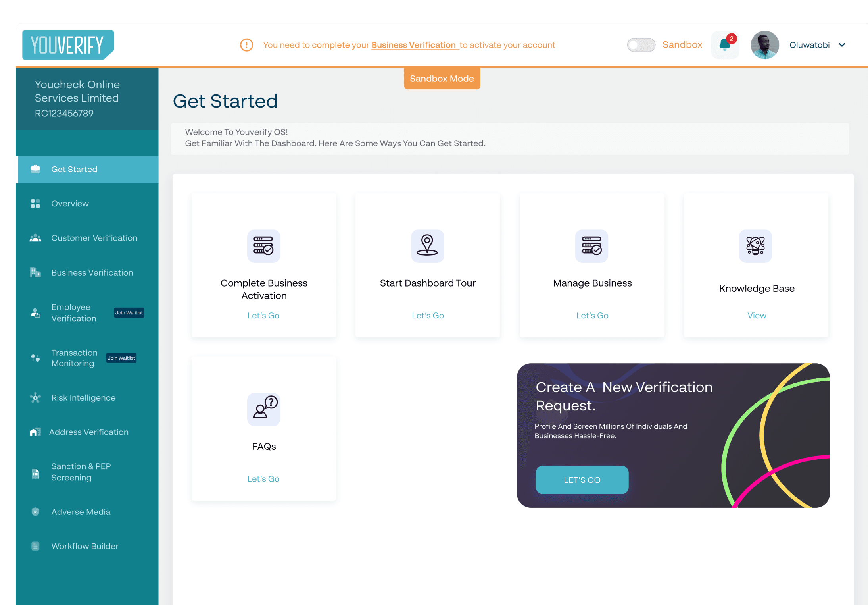Expand the Oluwatobi account dropdown arrow
Image resolution: width=868 pixels, height=605 pixels.
[842, 45]
